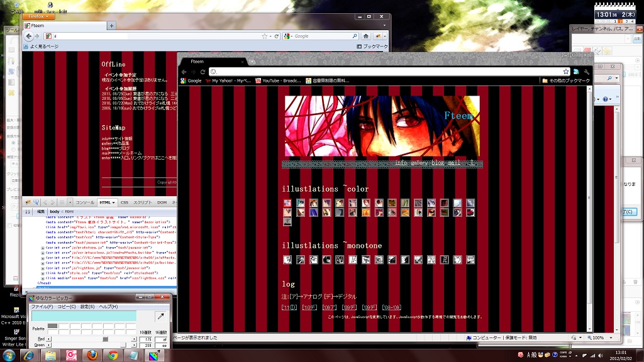Screen dimensions: 644x362
Task: Click the info link on the Fteem page
Action: [401, 163]
